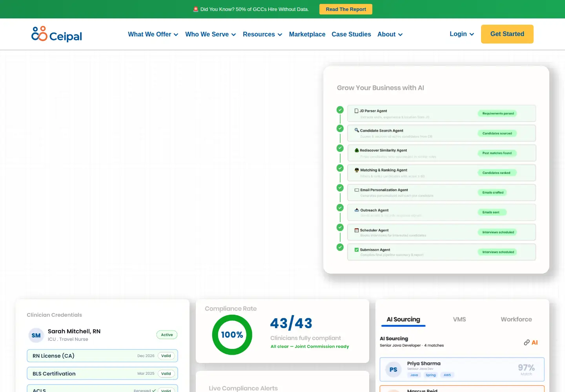Click 'Senior Java Developer · 4 matches' text
The height and width of the screenshot is (392, 565).
(x=412, y=345)
